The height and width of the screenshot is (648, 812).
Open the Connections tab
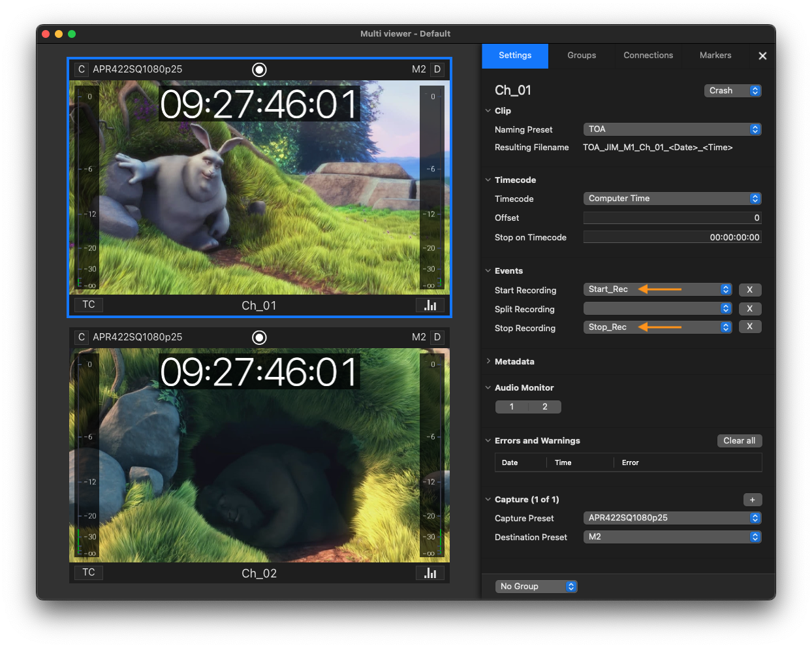(x=648, y=56)
